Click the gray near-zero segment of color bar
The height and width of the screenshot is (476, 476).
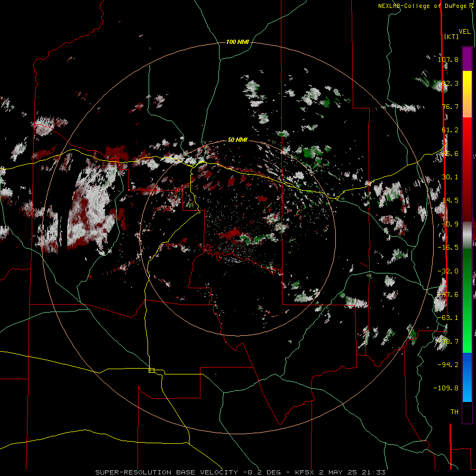(x=467, y=235)
